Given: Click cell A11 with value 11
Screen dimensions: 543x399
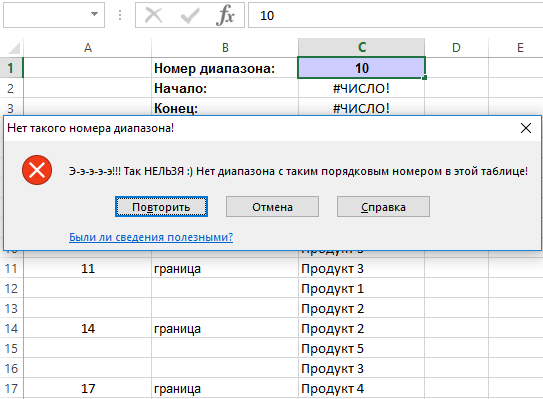Looking at the screenshot, I should (88, 268).
